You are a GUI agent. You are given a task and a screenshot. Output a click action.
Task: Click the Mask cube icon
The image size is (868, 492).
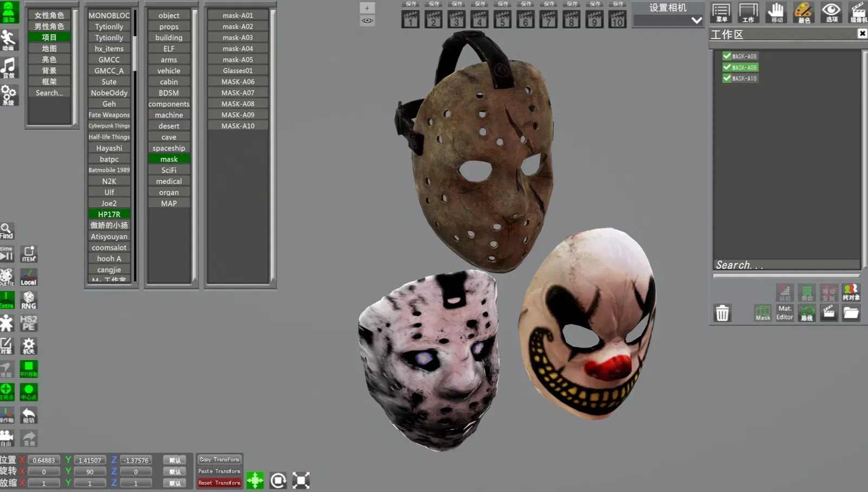[x=763, y=313]
